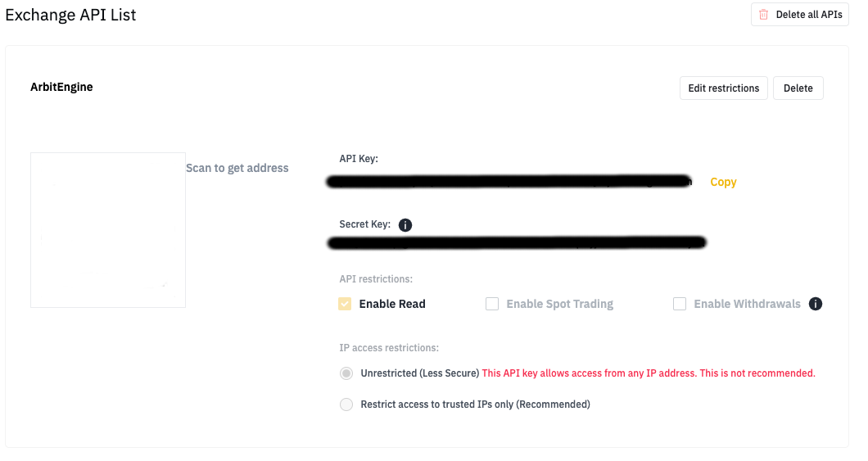Click the red IP address warning text
Screen dimensions: 868x461
649,373
